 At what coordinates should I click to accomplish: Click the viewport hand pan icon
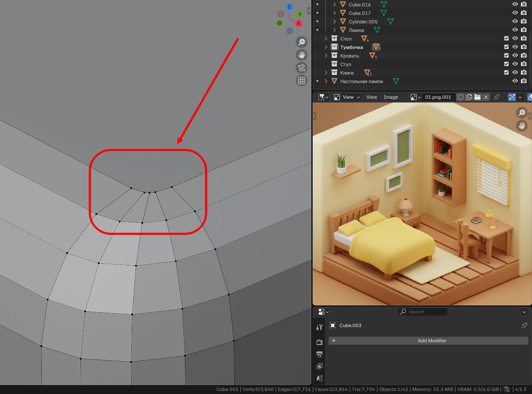(x=302, y=55)
